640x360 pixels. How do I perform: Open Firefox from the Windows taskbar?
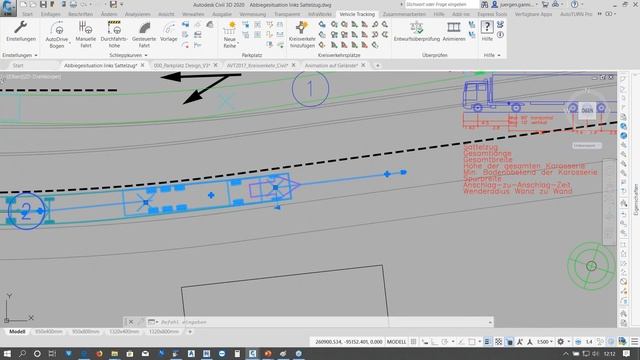coord(99,353)
